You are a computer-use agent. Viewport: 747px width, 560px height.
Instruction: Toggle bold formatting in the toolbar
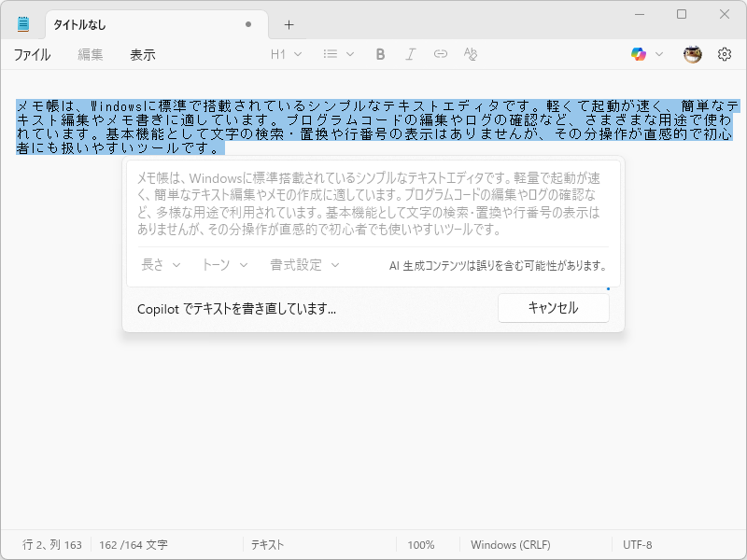(x=380, y=54)
